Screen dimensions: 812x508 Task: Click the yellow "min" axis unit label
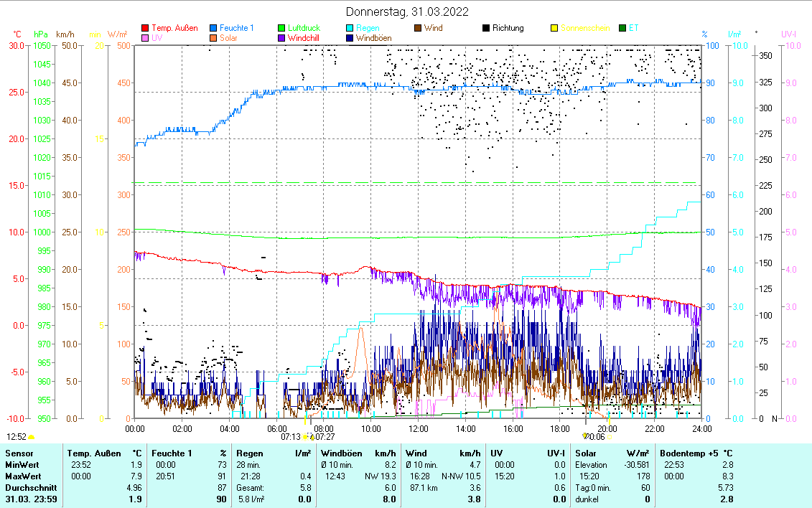[x=95, y=34]
